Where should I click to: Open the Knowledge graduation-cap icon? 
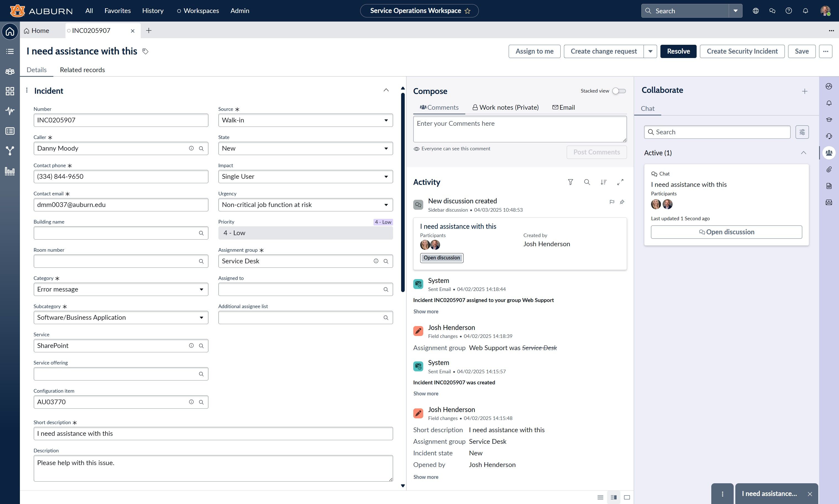[829, 120]
